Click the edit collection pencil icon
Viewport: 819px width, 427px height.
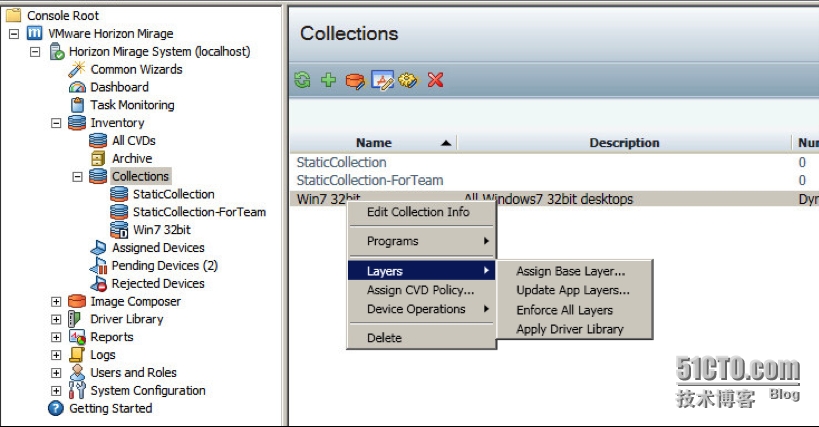[x=382, y=80]
